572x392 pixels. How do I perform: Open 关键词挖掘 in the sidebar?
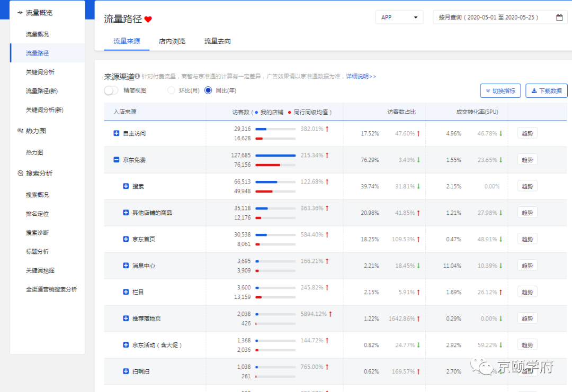[x=40, y=270]
